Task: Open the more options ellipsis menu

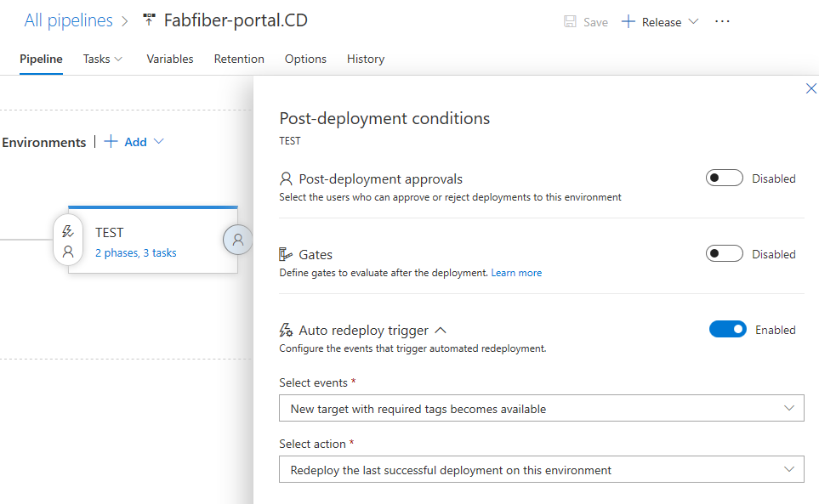Action: coord(722,22)
